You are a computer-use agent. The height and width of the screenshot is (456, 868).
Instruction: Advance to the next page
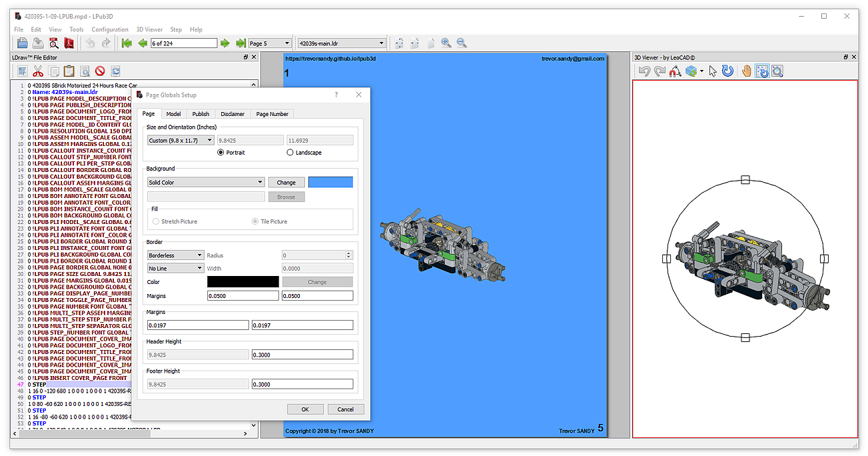[225, 43]
